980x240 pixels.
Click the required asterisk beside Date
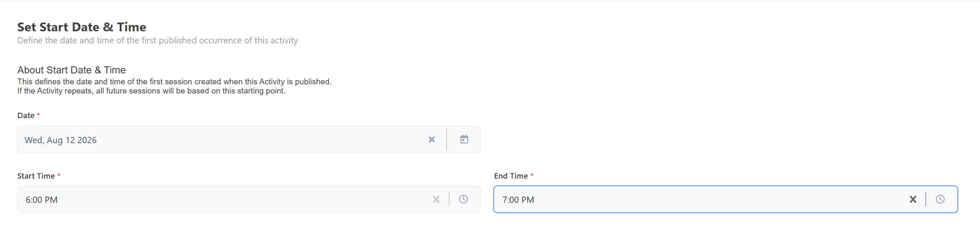coord(38,115)
